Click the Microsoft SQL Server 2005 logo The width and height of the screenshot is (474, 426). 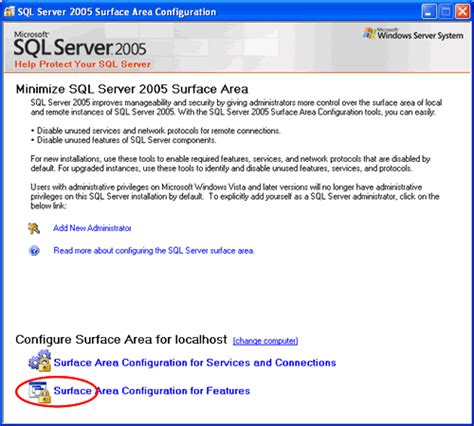[80, 44]
